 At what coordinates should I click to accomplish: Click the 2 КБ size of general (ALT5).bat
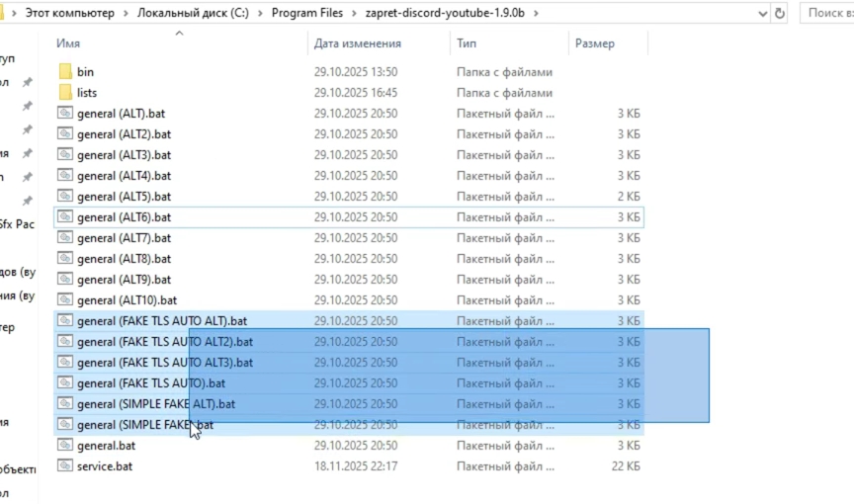pos(629,196)
